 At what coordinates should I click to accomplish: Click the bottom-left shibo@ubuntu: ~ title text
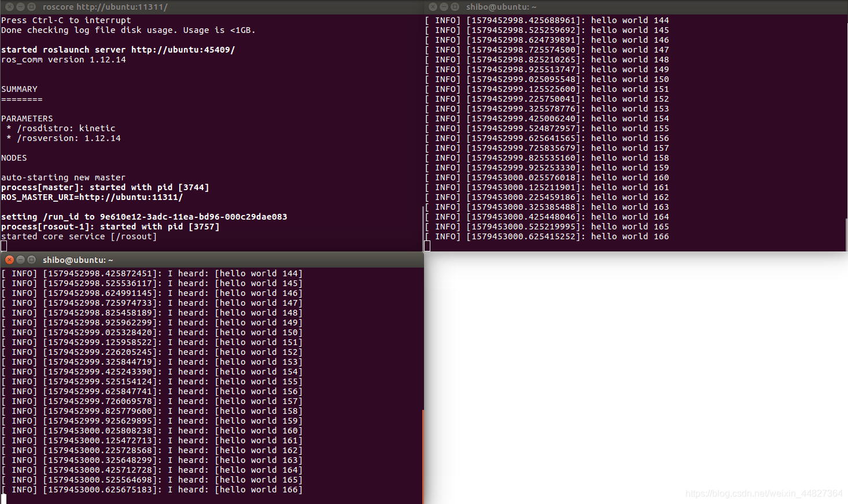coord(78,260)
